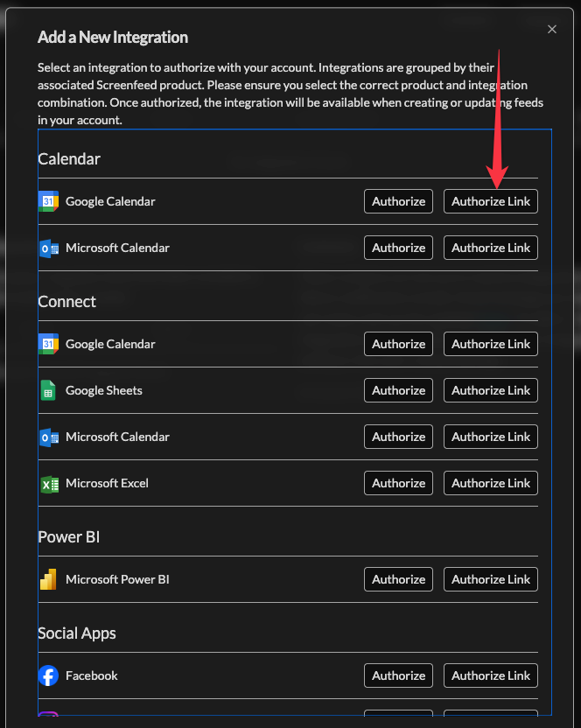Close the Add a New Integration dialog

tap(552, 29)
